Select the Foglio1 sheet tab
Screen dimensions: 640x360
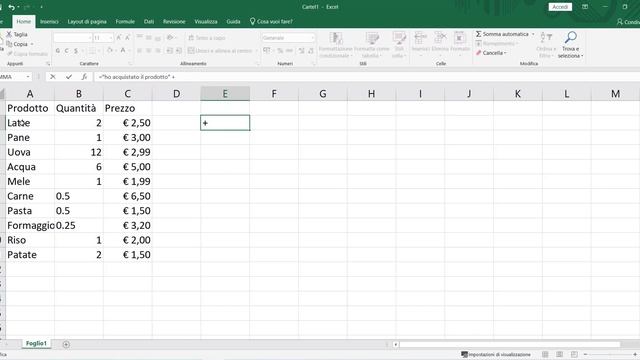(36, 344)
